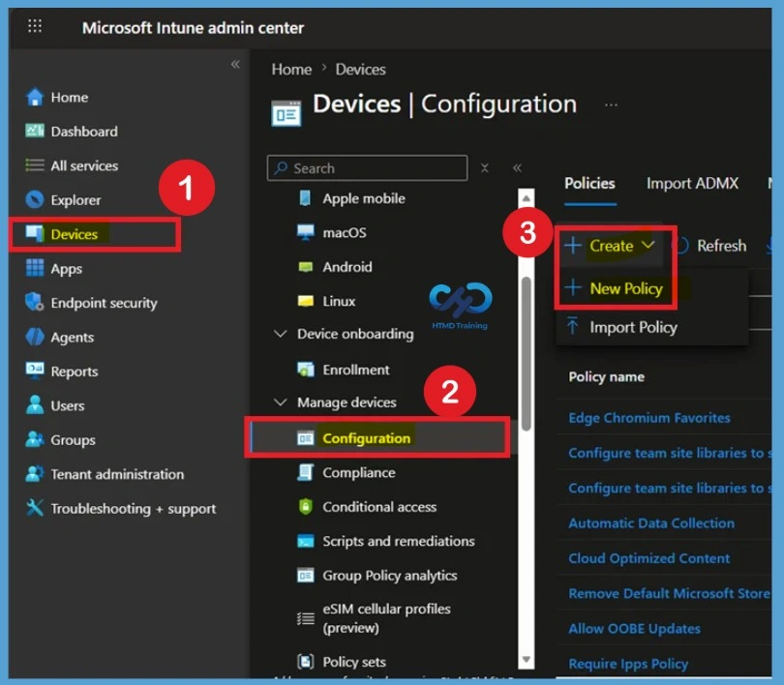Open Allow OOBE Updates policy
Viewport: 784px width, 685px height.
click(634, 629)
